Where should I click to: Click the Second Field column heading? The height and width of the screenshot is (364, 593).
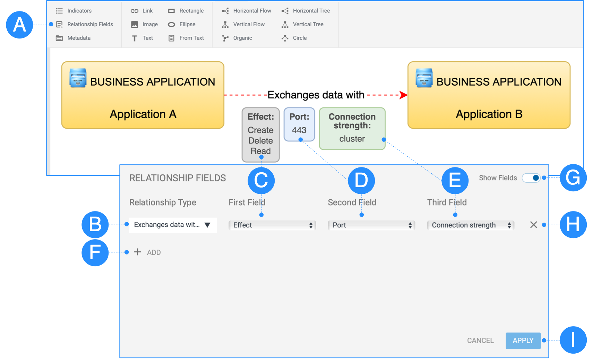[x=352, y=202]
